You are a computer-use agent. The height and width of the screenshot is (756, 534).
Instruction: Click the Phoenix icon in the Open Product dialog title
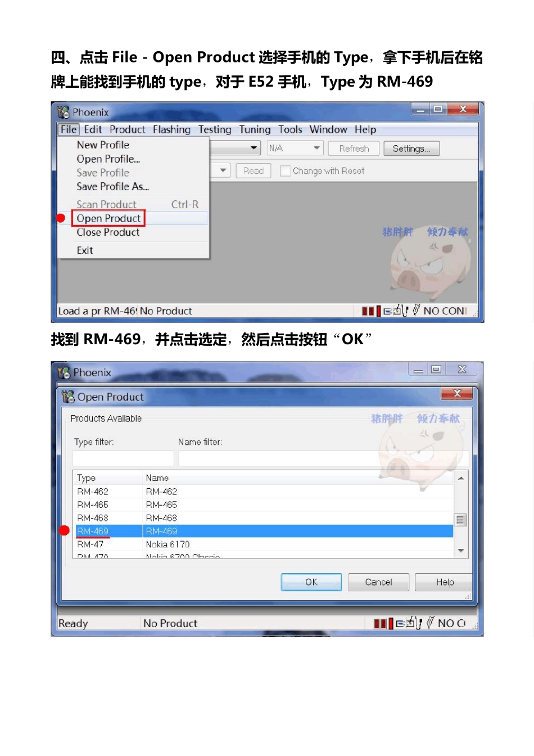click(68, 397)
